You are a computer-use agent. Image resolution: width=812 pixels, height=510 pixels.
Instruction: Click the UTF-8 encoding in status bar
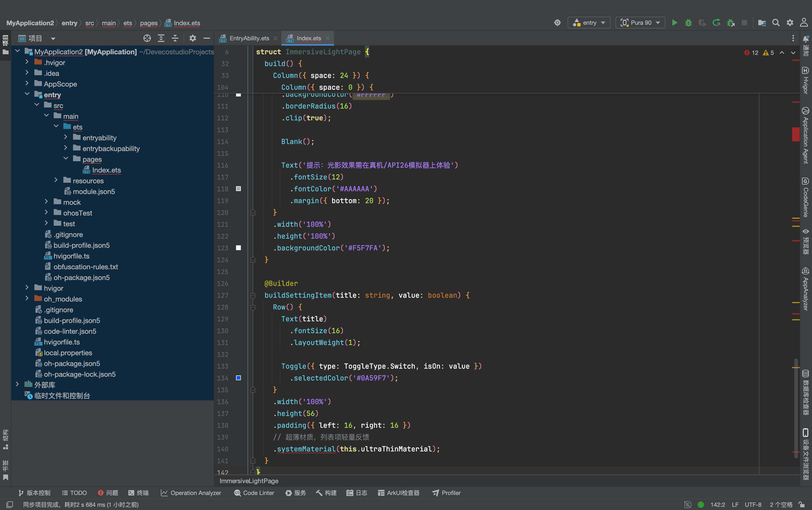(753, 505)
